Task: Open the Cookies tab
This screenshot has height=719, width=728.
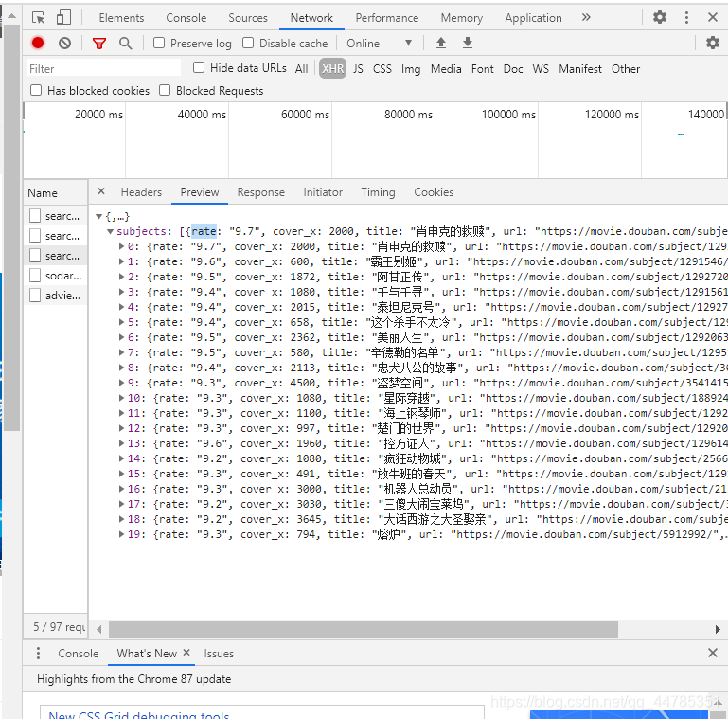Action: [x=434, y=191]
